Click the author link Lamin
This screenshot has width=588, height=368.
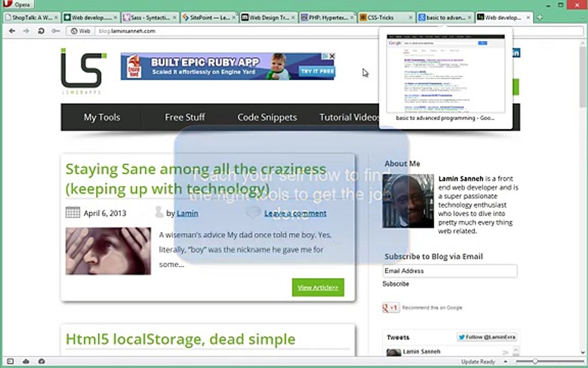[187, 213]
